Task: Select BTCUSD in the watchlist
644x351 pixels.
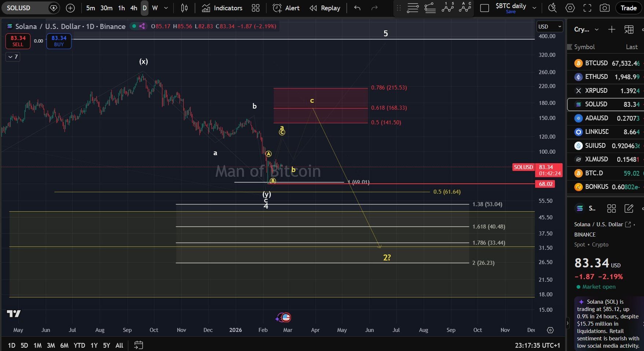Action: point(606,63)
